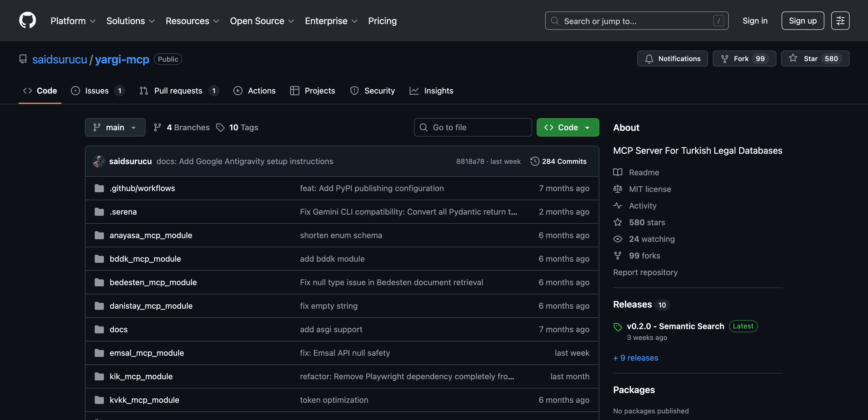Open the + 9 releases link
Screen dimensions: 868x420
[635, 358]
